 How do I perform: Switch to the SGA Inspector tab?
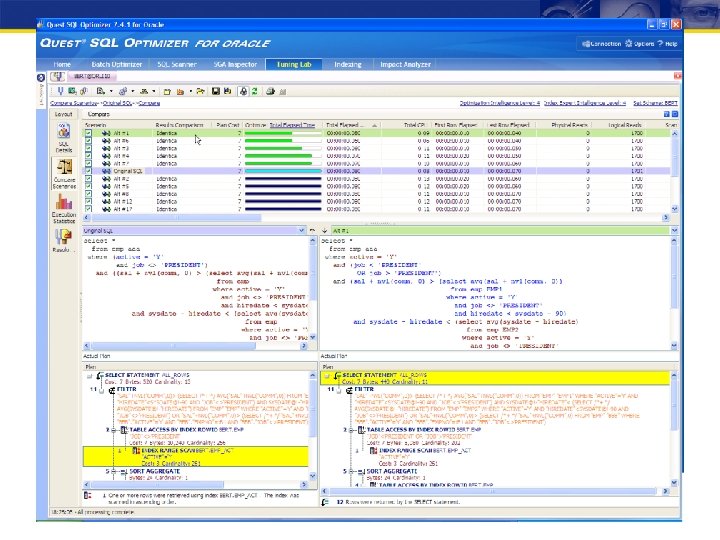tap(235, 64)
